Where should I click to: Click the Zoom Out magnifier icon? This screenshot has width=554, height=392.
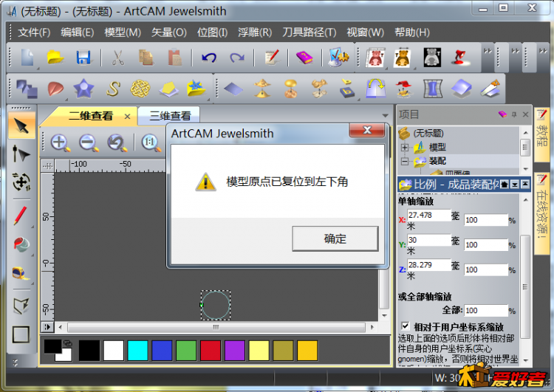(x=89, y=143)
